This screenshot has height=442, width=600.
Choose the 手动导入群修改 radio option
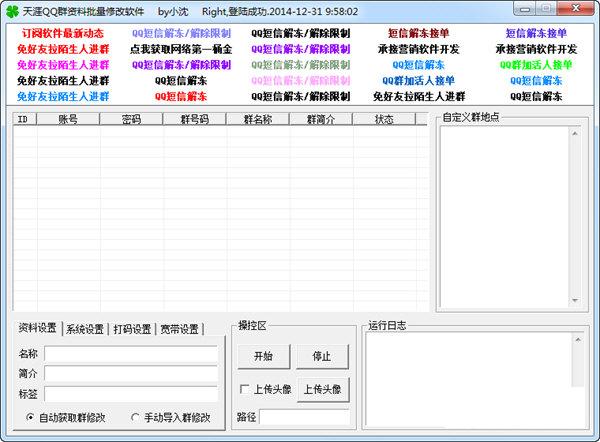tap(135, 418)
